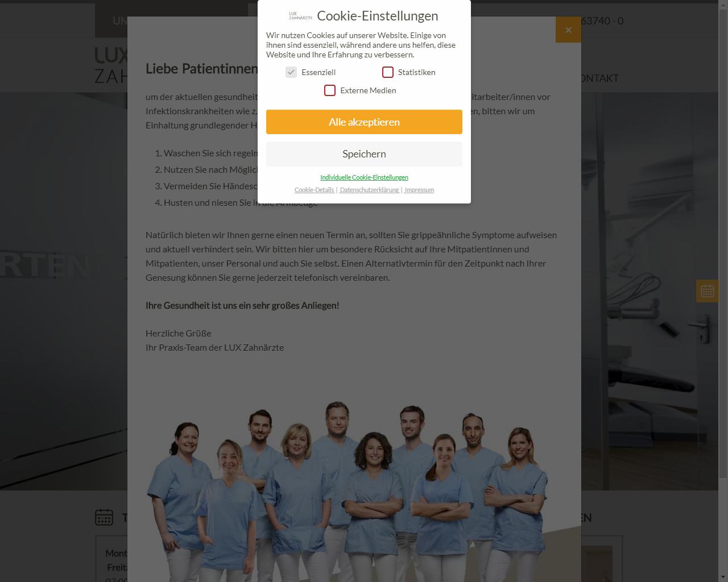
Task: Accept all cookies with Alle akzeptieren
Action: (x=364, y=122)
